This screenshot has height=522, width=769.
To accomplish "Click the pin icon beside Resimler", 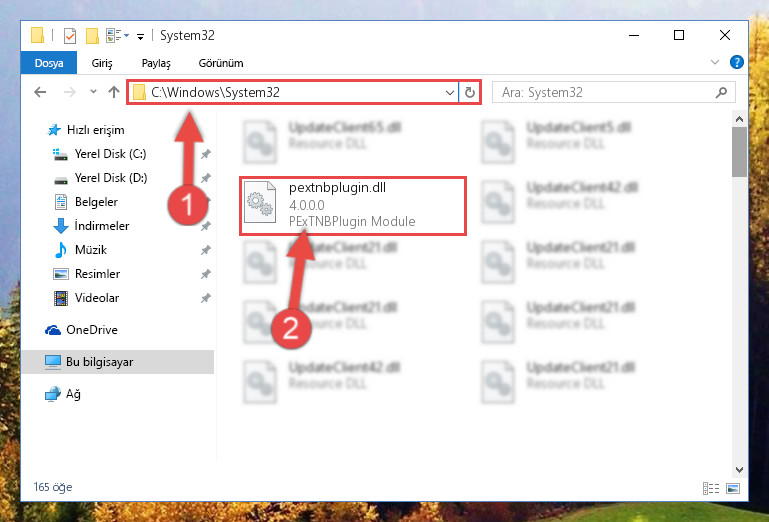I will (205, 274).
